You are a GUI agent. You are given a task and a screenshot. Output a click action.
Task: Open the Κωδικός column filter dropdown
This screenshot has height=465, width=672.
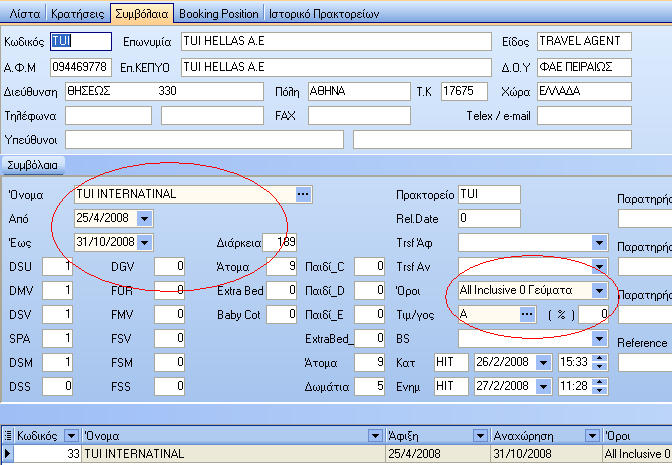click(71, 436)
